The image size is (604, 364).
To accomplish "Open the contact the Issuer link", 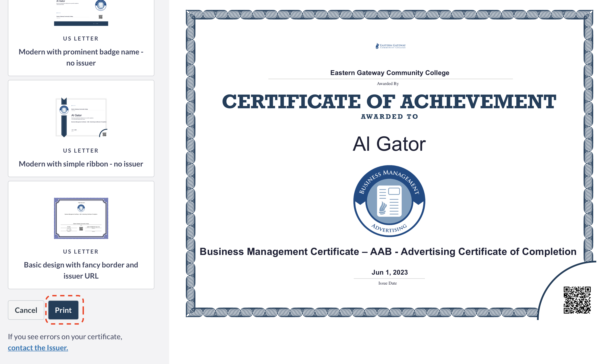I will click(38, 347).
